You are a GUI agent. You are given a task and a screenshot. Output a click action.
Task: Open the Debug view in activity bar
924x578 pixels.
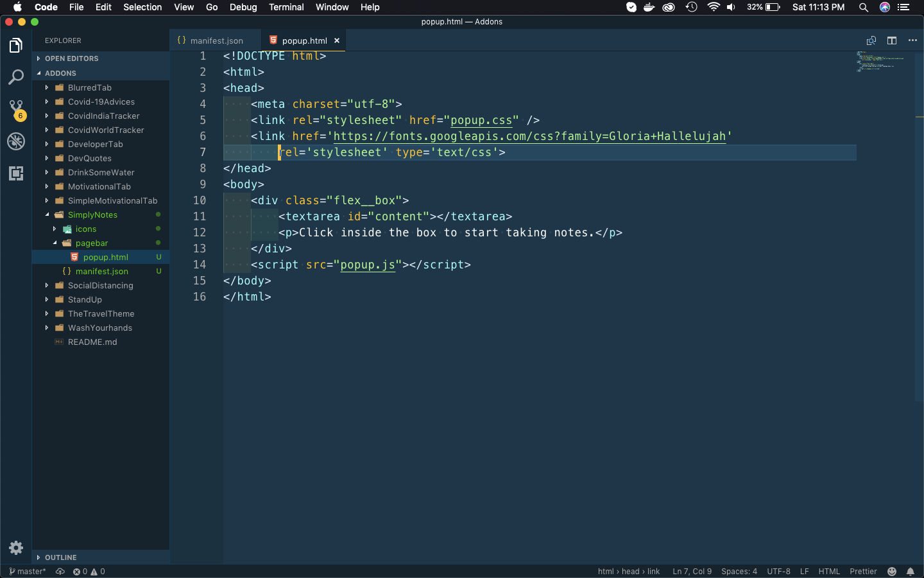click(x=16, y=141)
